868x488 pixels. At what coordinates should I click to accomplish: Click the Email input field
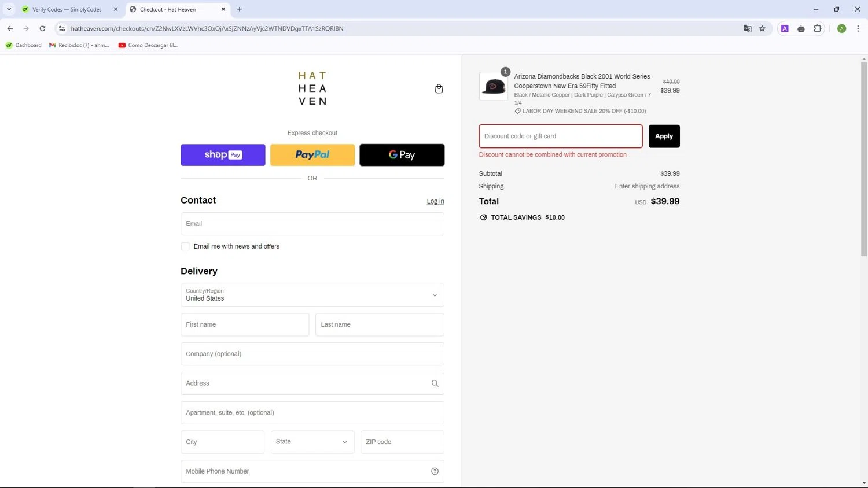tap(312, 224)
